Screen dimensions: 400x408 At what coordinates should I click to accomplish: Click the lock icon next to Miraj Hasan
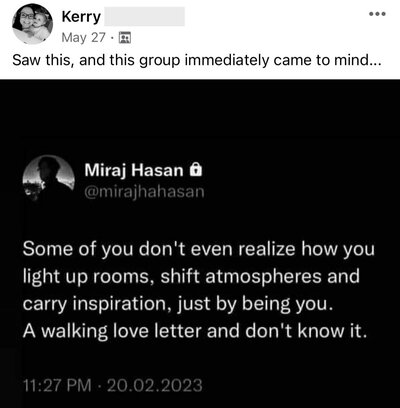[196, 170]
